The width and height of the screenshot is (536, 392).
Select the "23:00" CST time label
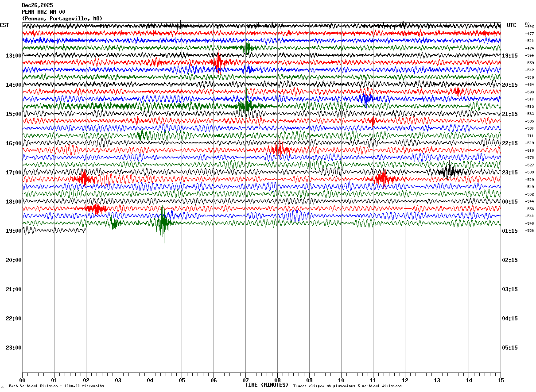[14, 348]
